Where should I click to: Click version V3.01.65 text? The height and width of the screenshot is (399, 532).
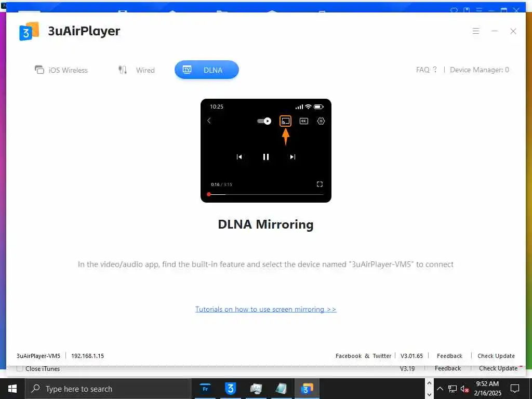(411, 356)
